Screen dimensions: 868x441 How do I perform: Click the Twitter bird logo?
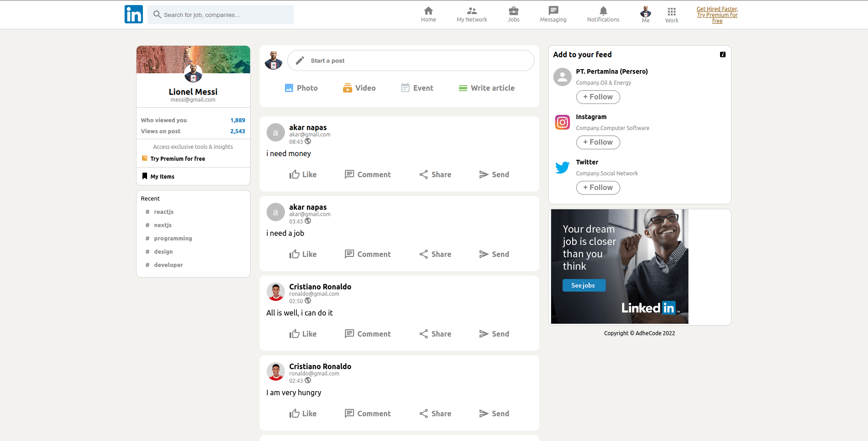pos(562,168)
